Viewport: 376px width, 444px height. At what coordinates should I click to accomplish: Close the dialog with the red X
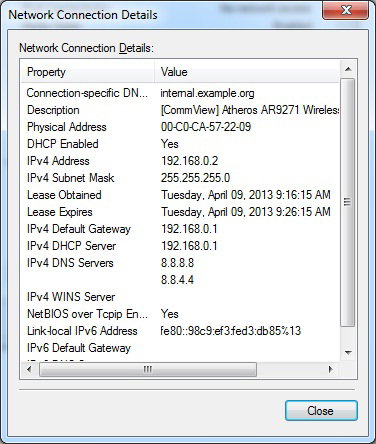[346, 11]
